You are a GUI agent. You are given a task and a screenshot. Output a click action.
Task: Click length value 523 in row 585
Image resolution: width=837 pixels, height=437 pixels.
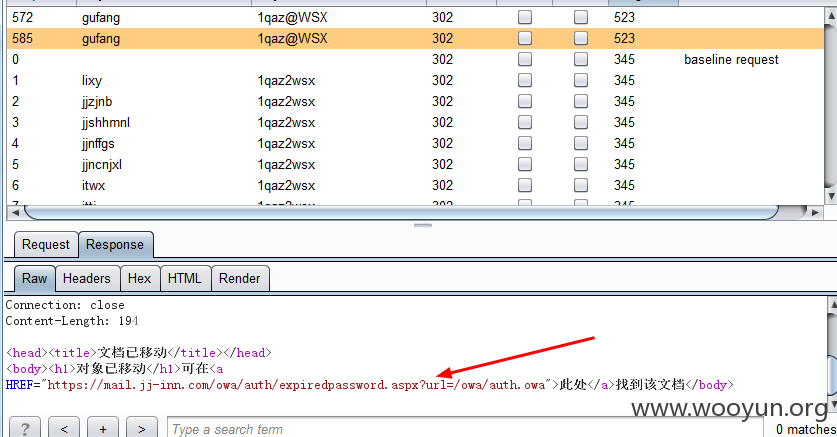pos(624,38)
